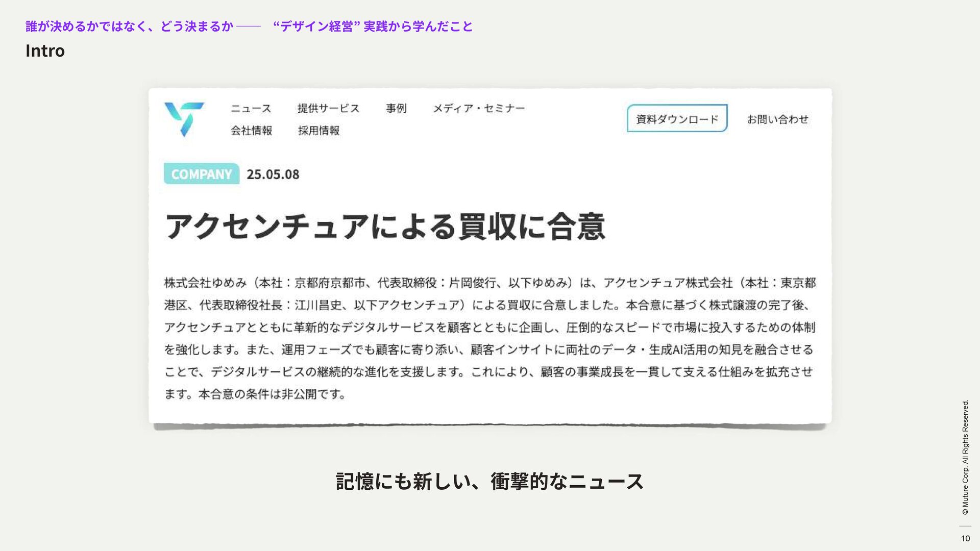Click the COMPANY category tag

[201, 174]
